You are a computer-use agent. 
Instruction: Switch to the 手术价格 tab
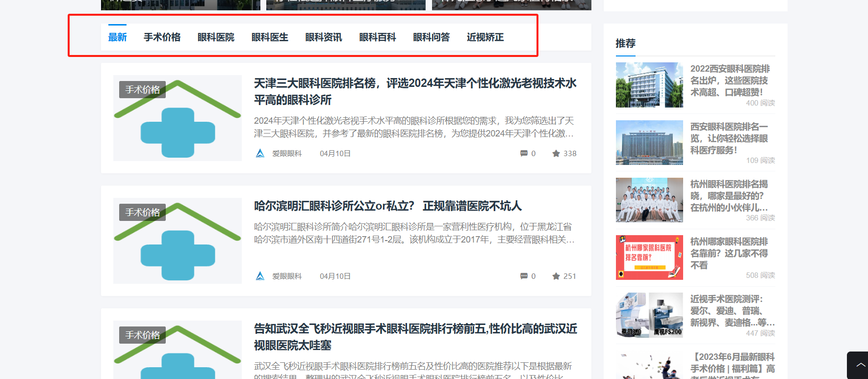click(162, 37)
